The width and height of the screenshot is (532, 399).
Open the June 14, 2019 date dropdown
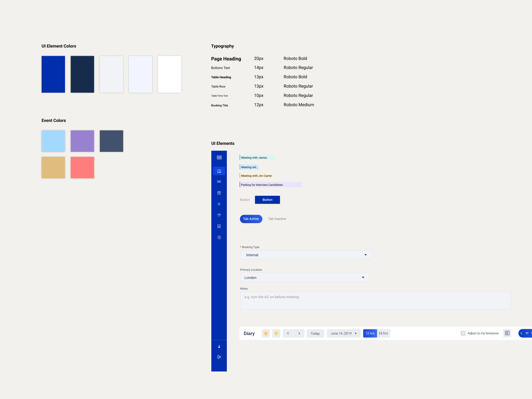click(344, 333)
